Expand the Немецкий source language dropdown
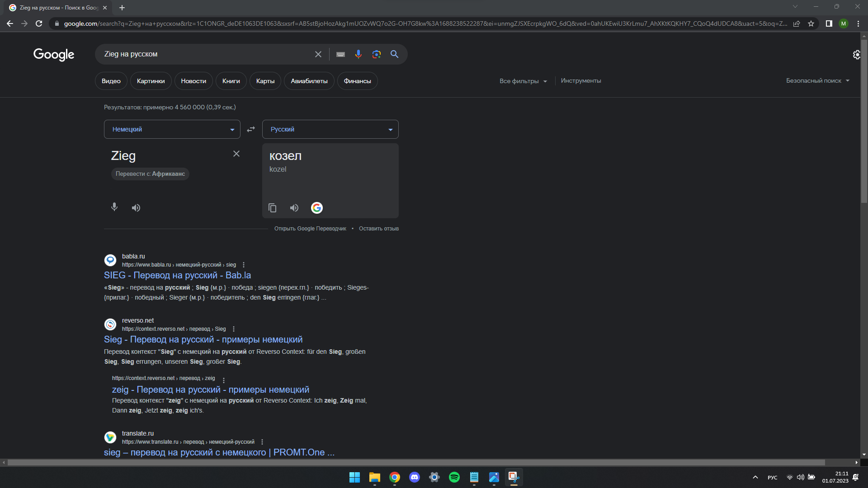868x488 pixels. point(172,129)
